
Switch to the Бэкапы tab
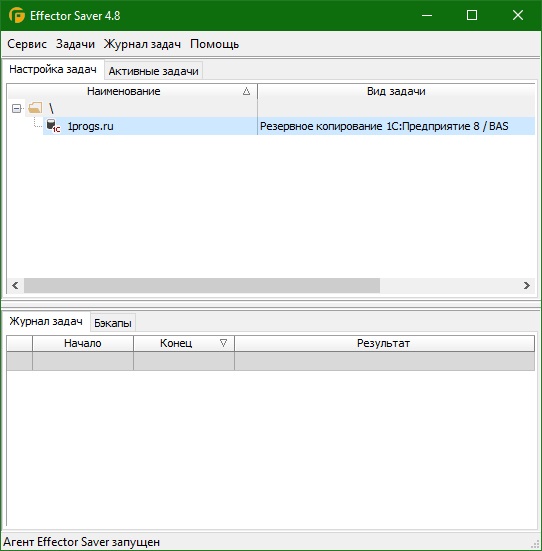point(113,323)
